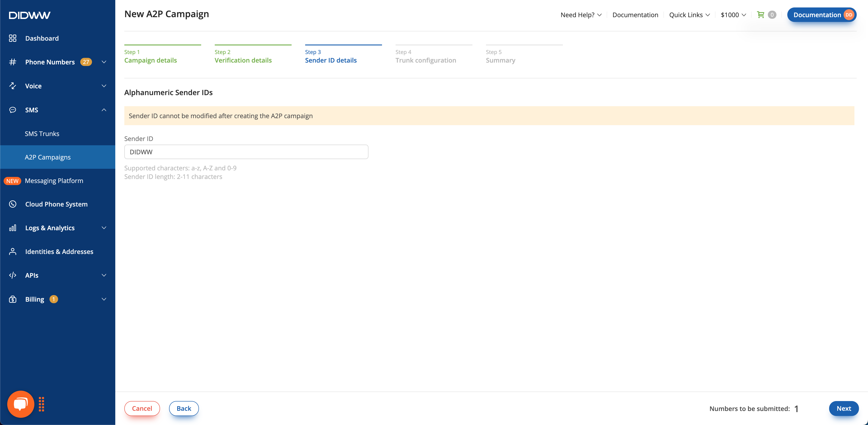Viewport: 868px width, 425px height.
Task: Open the Documentation link in header
Action: 635,15
